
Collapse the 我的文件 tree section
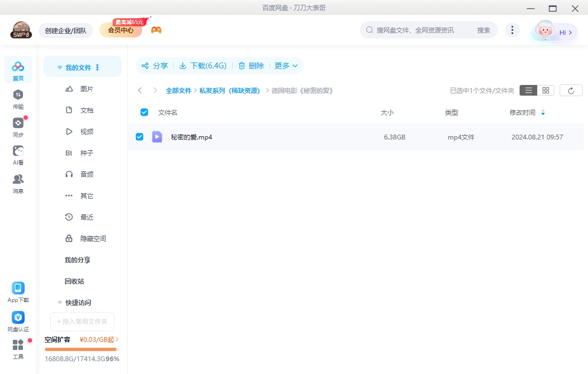point(60,68)
